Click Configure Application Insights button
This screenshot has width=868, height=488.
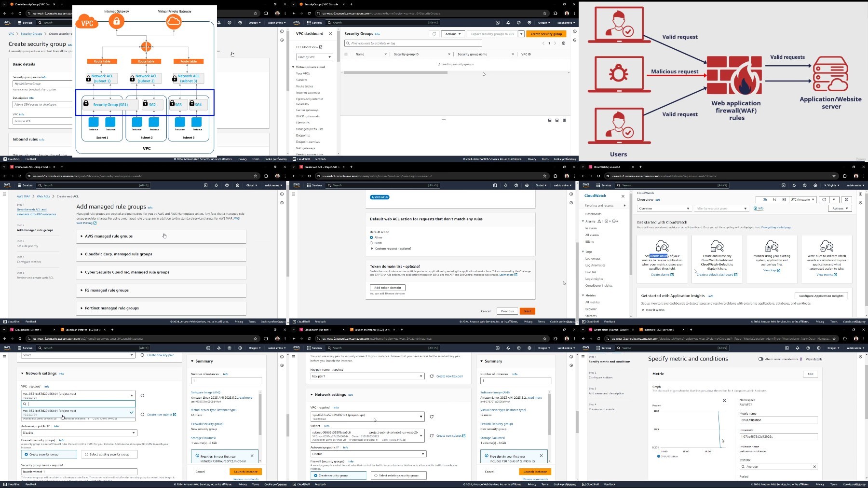tap(821, 296)
